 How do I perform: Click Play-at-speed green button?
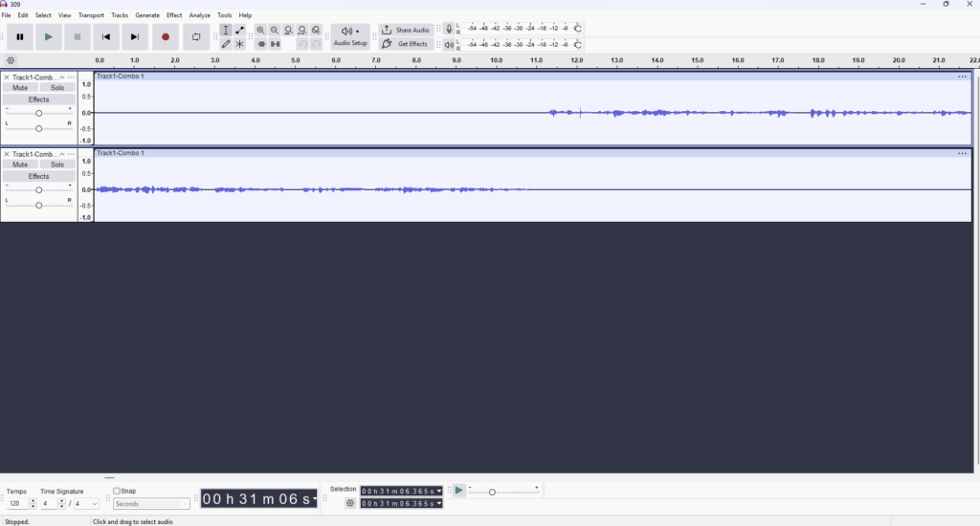coord(458,491)
